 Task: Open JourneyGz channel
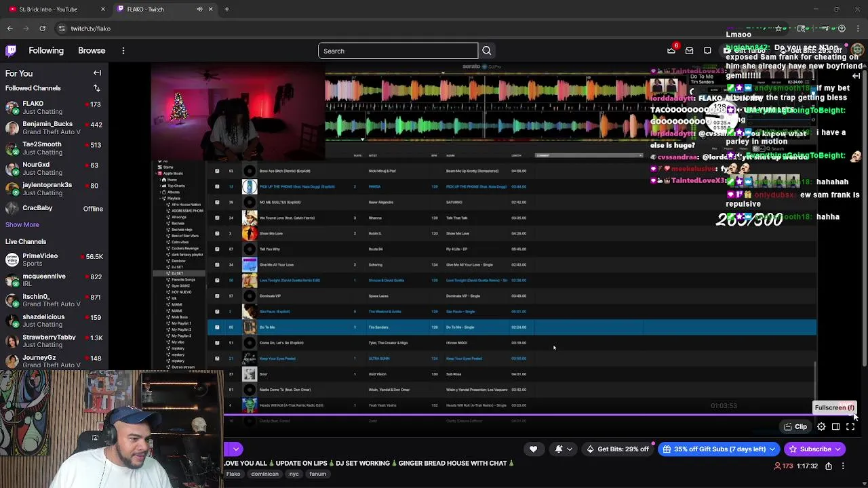pyautogui.click(x=54, y=361)
